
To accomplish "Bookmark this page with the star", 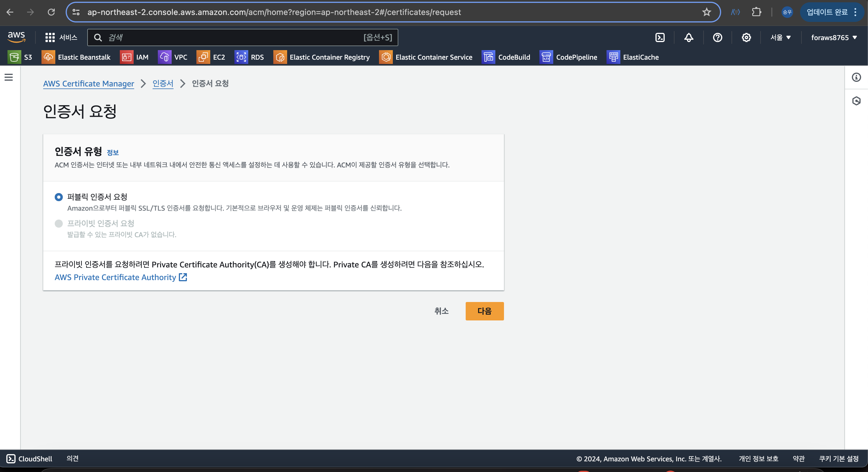I will pyautogui.click(x=707, y=12).
